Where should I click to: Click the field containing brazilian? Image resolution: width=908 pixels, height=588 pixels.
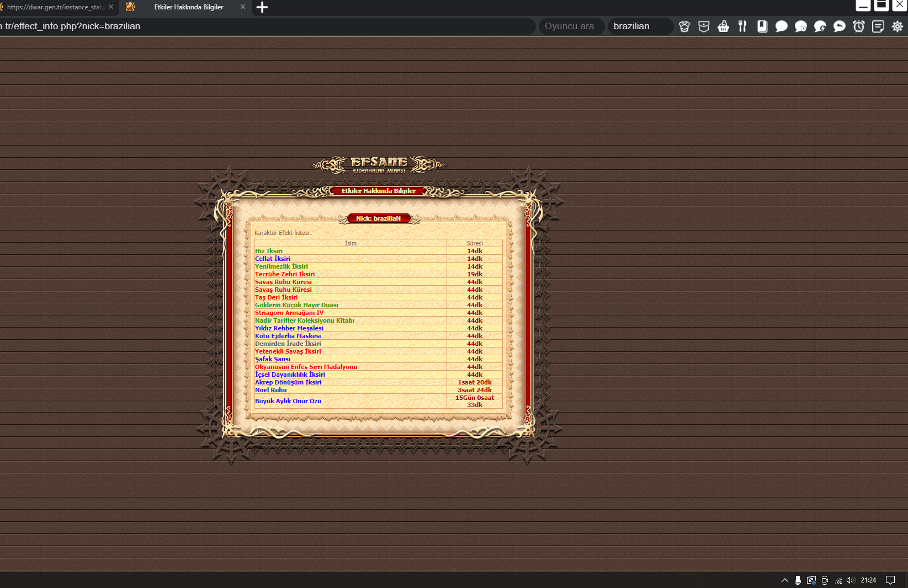pyautogui.click(x=640, y=26)
